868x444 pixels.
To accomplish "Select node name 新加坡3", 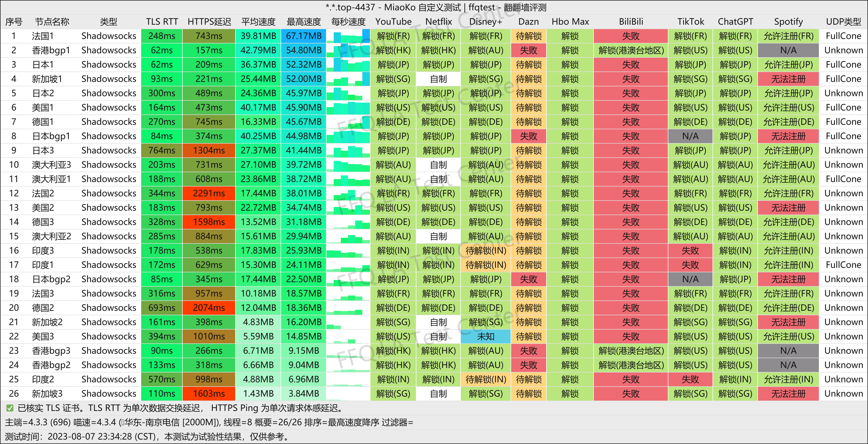I will pyautogui.click(x=47, y=393).
